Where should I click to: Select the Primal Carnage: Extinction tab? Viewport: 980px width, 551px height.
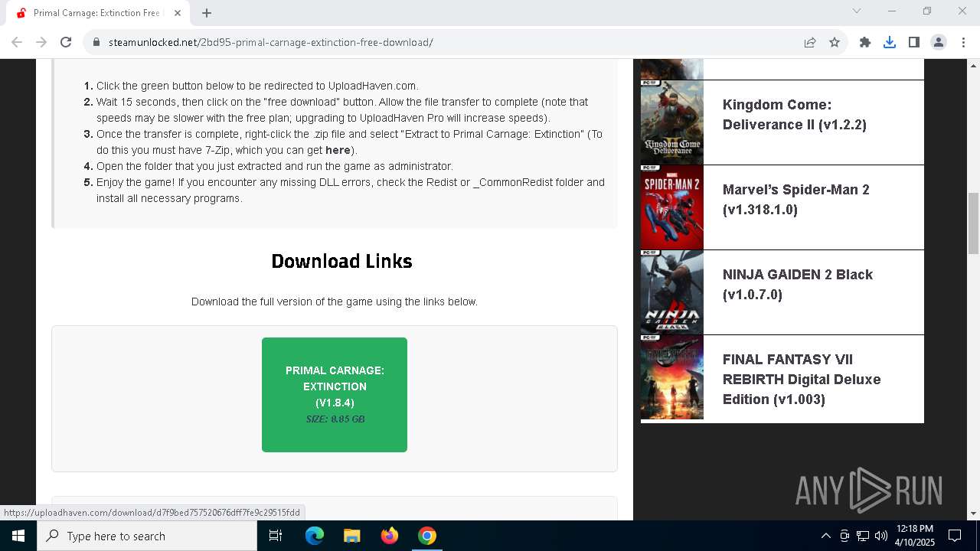pos(98,13)
